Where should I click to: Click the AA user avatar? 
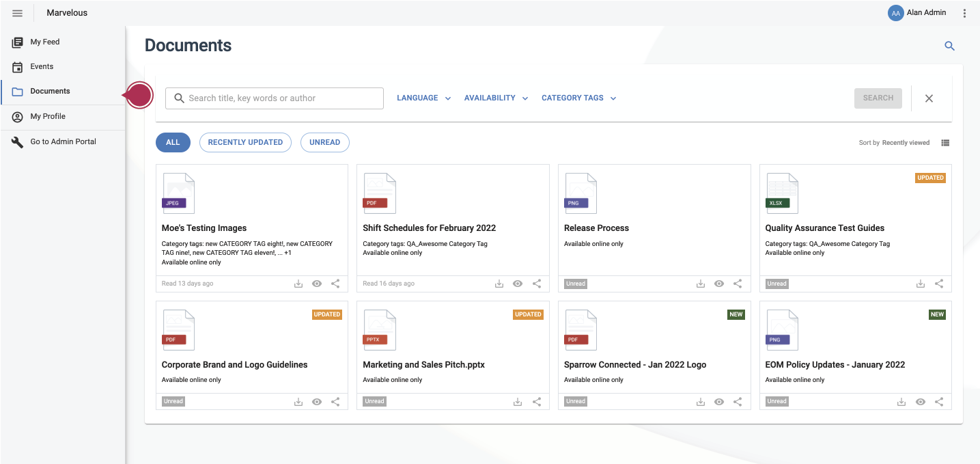point(895,13)
